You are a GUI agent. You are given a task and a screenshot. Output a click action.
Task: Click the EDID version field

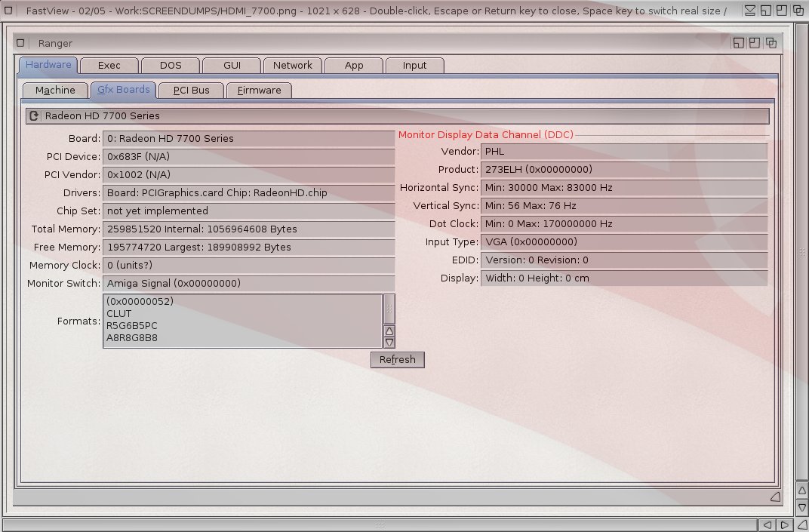[624, 260]
